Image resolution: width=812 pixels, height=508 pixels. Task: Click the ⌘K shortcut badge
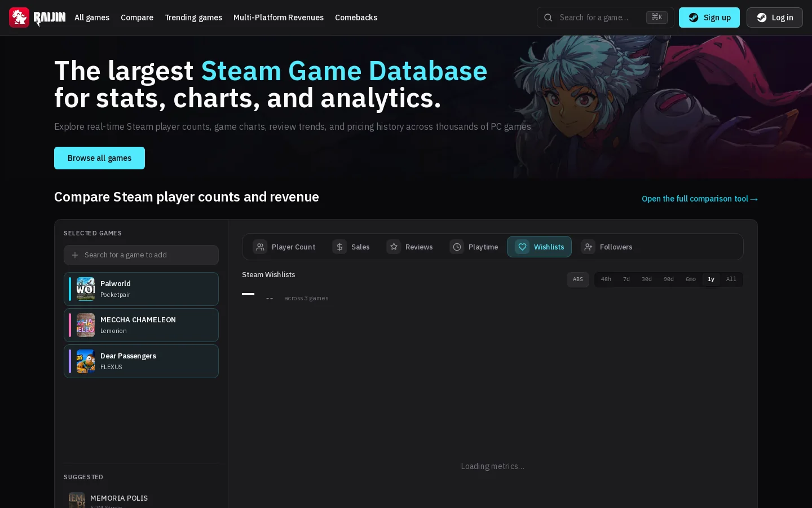657,17
